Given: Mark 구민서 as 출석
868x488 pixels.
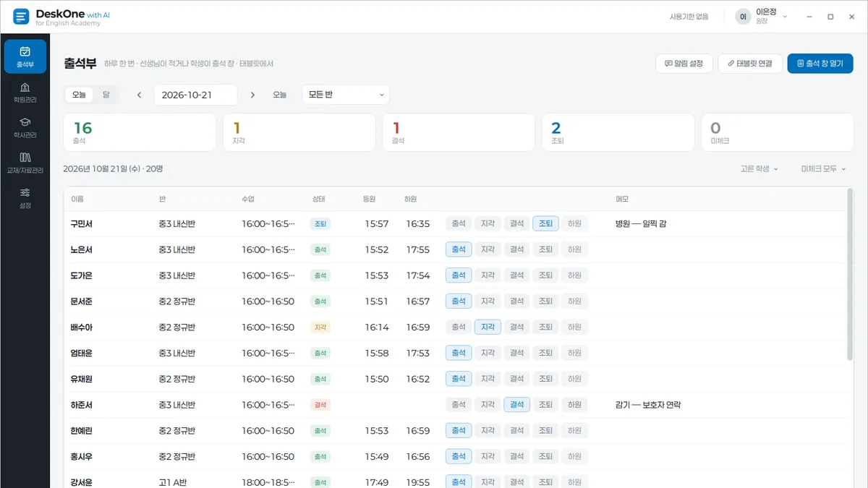Looking at the screenshot, I should (x=459, y=223).
